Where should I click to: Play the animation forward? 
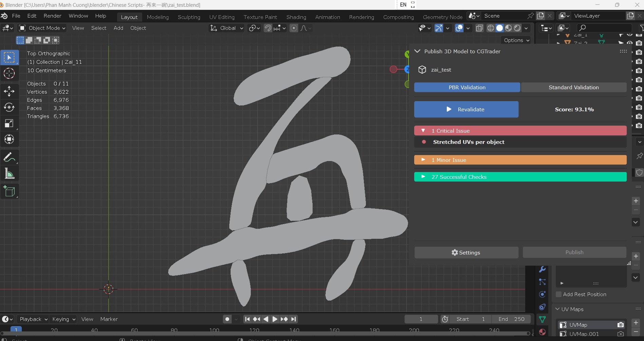pos(275,319)
